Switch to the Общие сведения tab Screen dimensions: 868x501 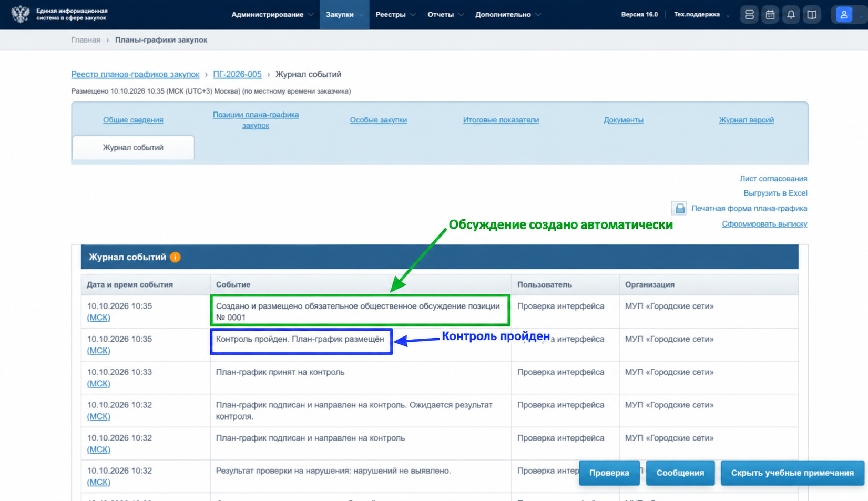pyautogui.click(x=133, y=120)
